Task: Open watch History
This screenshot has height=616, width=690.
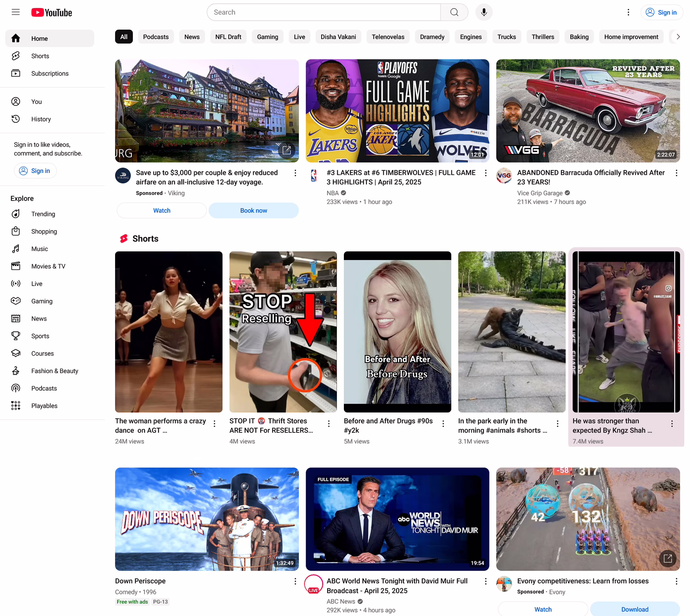Action: point(50,119)
